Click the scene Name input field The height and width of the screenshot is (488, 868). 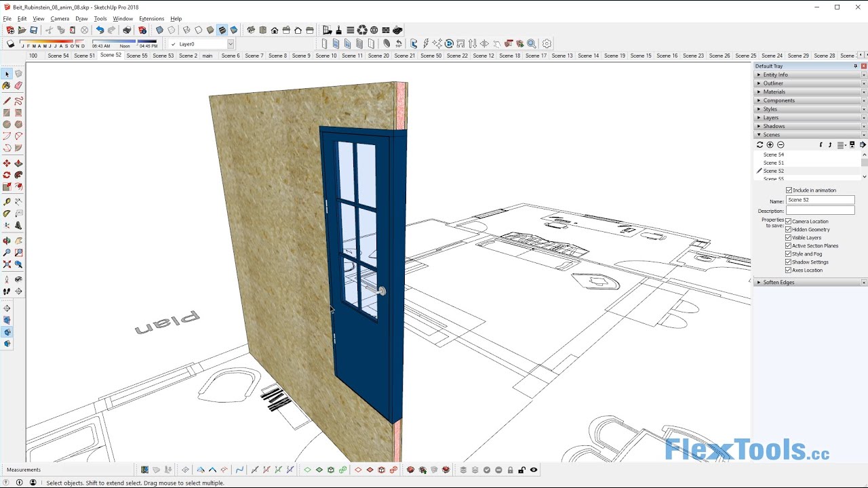click(820, 201)
